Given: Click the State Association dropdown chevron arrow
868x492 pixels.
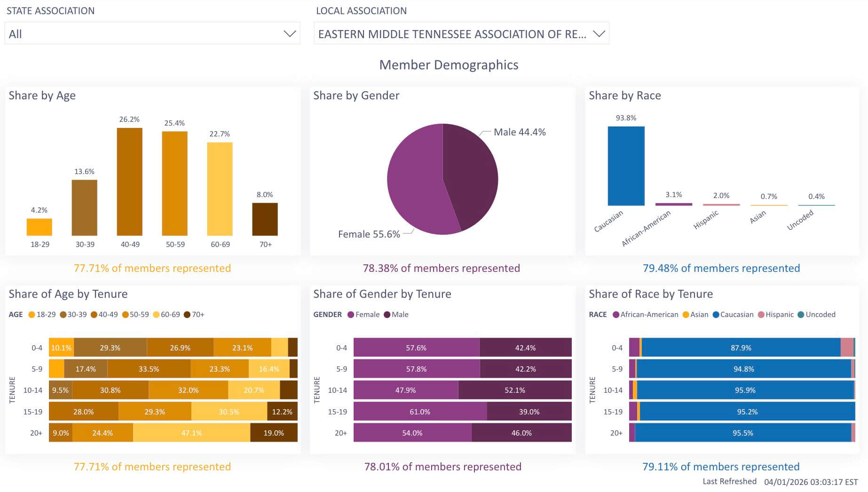Looking at the screenshot, I should click(x=290, y=34).
